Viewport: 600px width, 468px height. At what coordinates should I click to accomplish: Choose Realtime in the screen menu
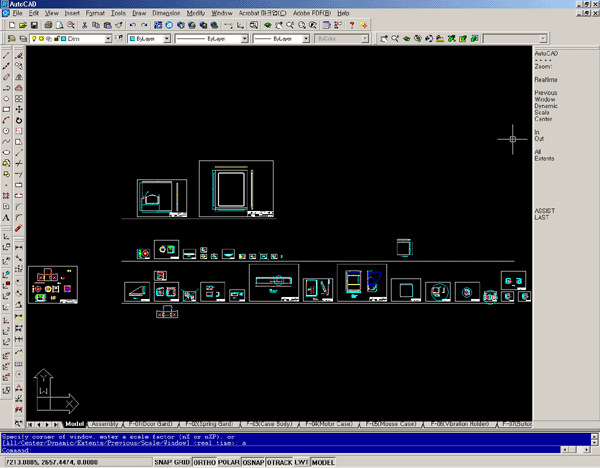pos(546,80)
